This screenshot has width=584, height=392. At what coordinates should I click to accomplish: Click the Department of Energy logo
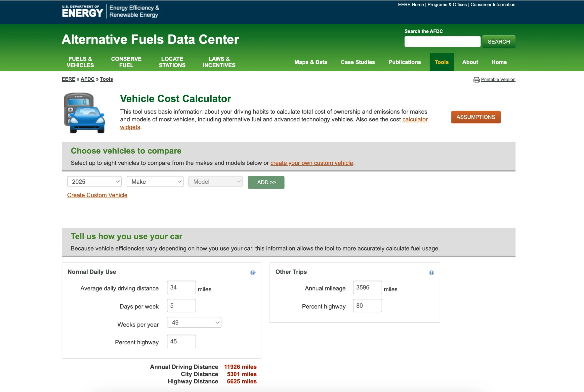click(82, 11)
